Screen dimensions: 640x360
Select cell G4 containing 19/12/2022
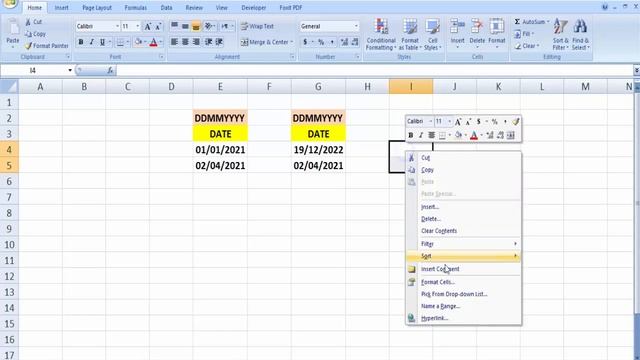pos(318,150)
